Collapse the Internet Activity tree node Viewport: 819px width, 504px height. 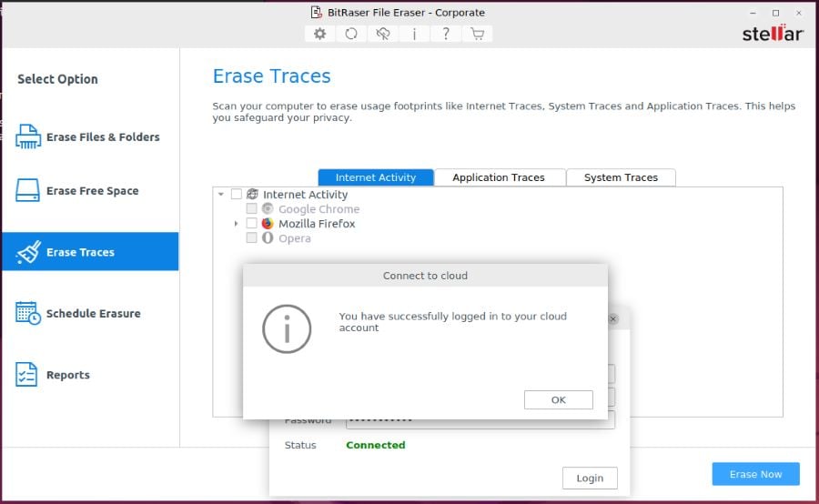221,195
